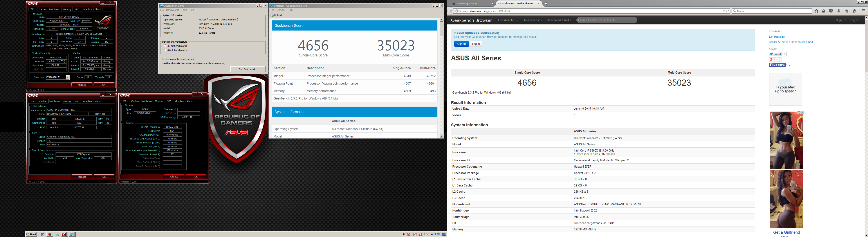Click the Firefox home icon
The height and width of the screenshot is (237, 868).
point(846,11)
